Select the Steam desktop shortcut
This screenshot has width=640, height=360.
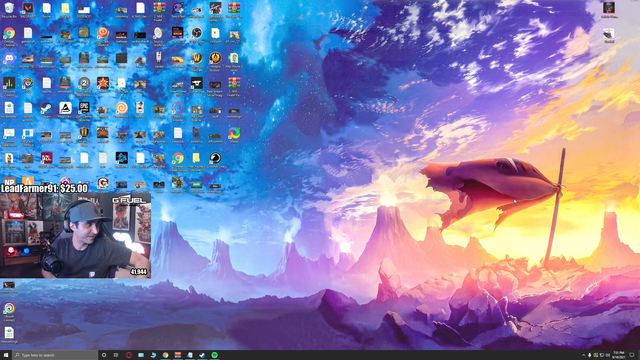point(47,110)
